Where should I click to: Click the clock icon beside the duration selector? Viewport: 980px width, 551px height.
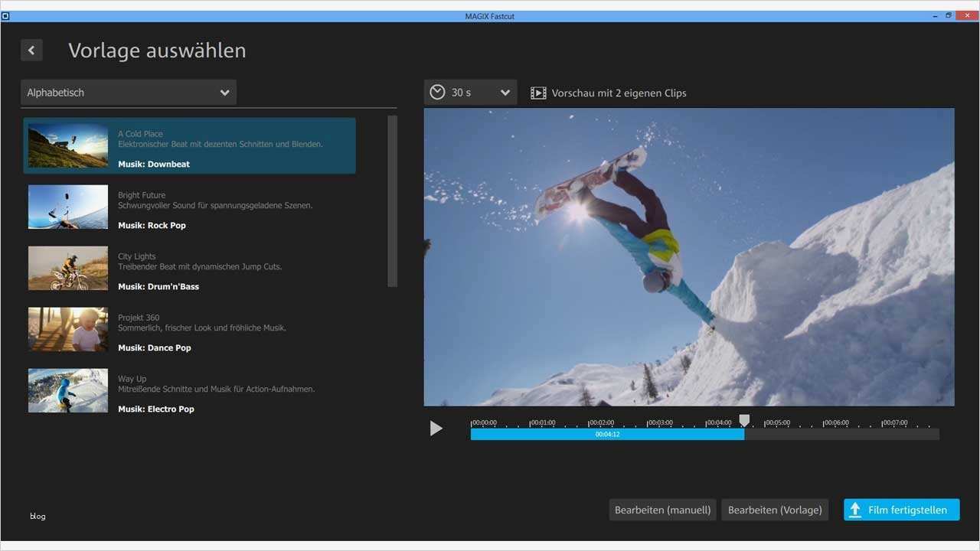click(436, 92)
